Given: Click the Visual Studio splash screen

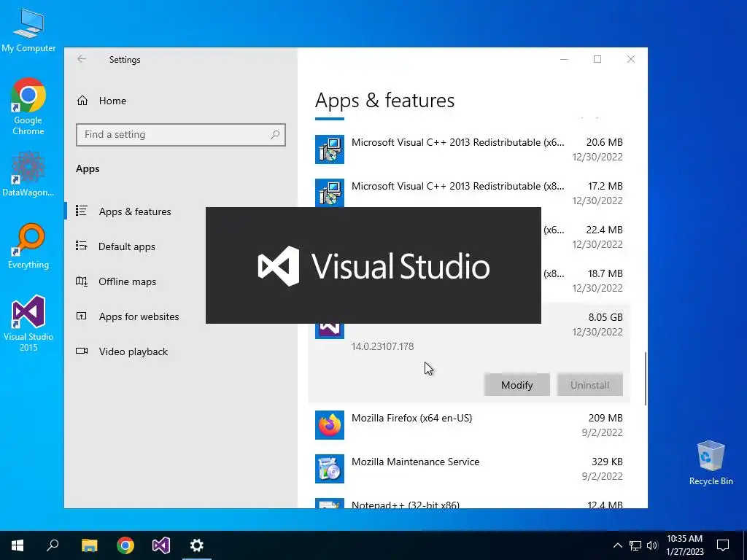Looking at the screenshot, I should (x=373, y=265).
